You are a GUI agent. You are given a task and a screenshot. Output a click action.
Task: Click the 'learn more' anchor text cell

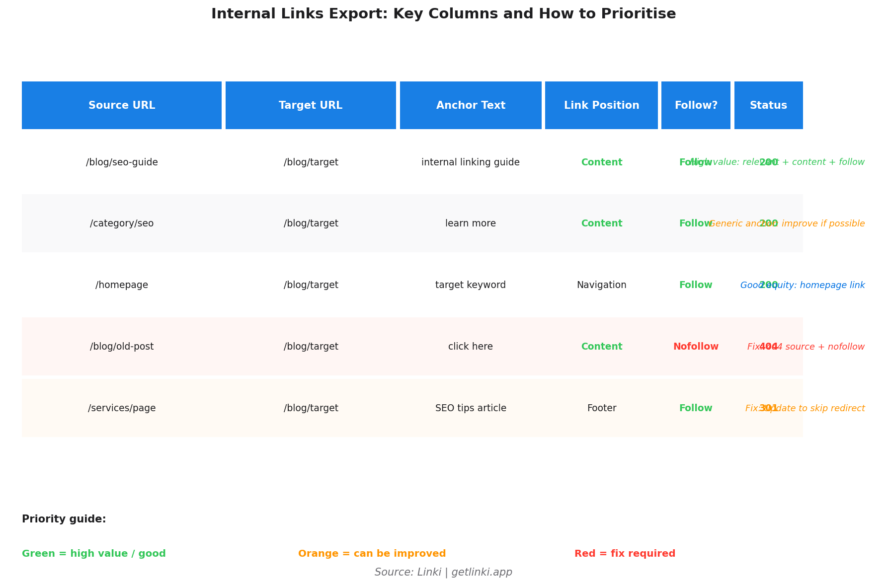pyautogui.click(x=471, y=223)
